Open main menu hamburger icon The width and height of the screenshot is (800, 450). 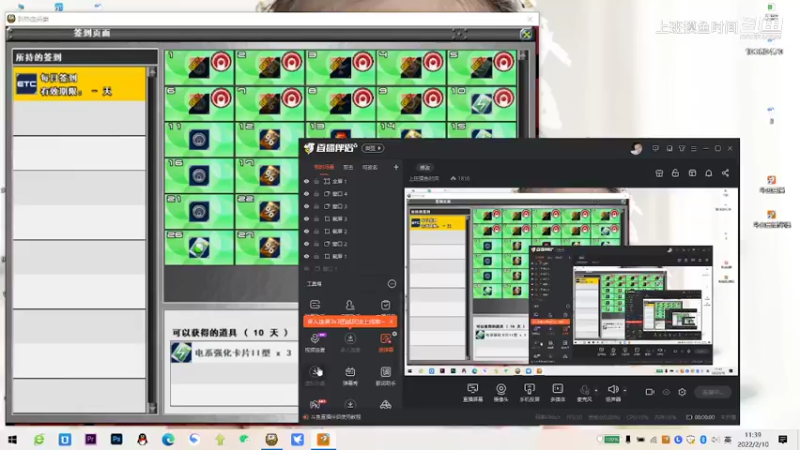(693, 148)
